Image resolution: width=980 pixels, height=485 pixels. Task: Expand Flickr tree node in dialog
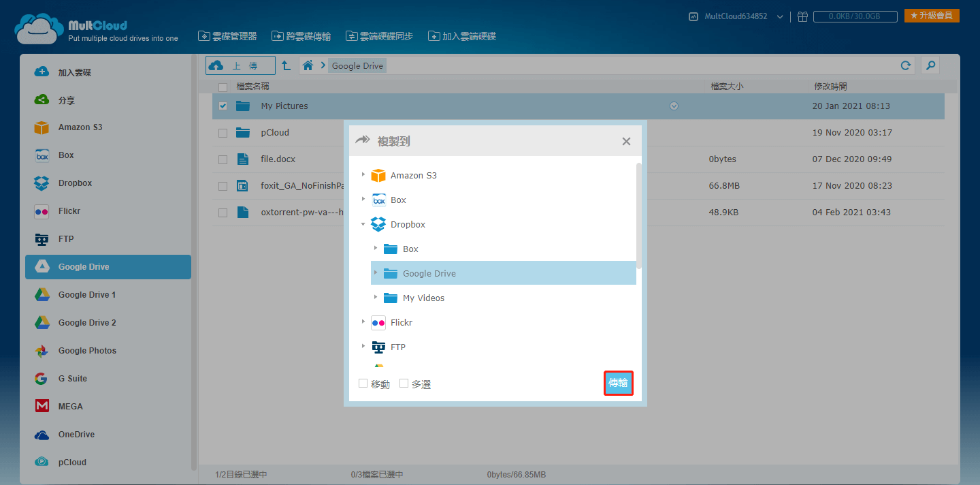click(x=363, y=322)
